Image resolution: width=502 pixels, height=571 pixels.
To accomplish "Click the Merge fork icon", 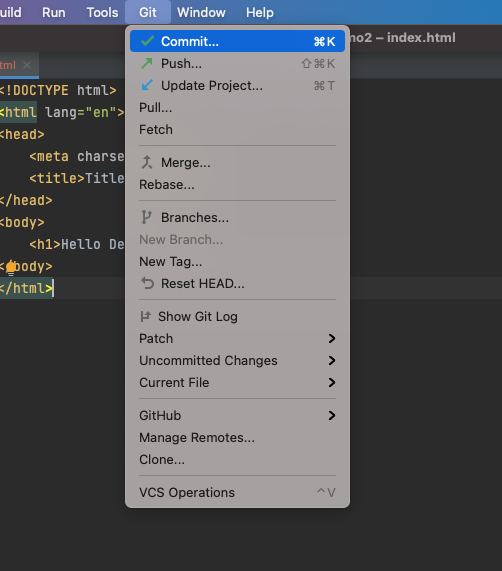I will (147, 162).
